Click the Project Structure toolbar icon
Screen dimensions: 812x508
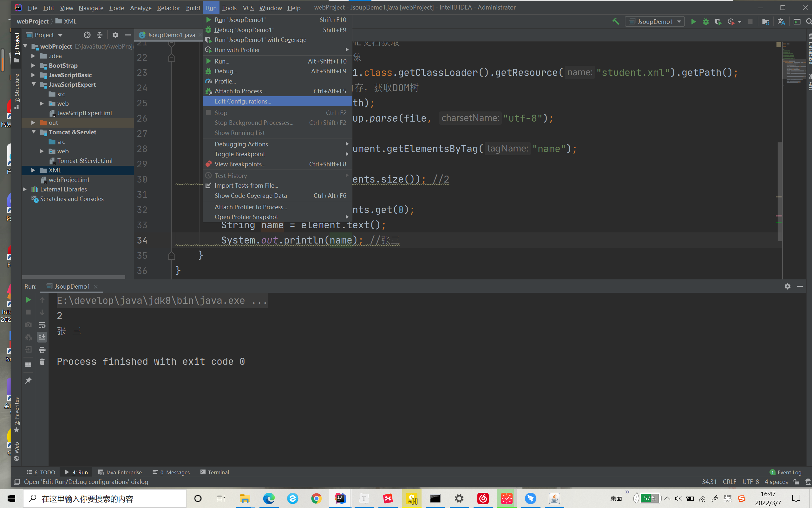pos(765,22)
